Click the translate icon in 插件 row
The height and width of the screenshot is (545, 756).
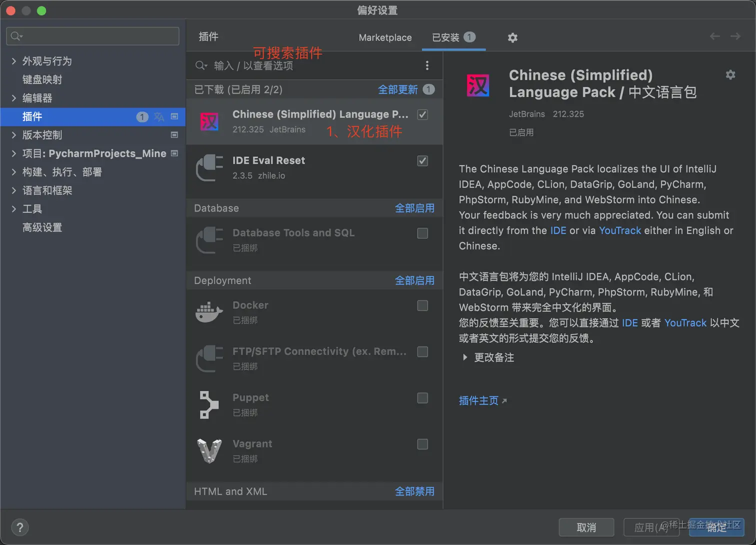tap(159, 117)
